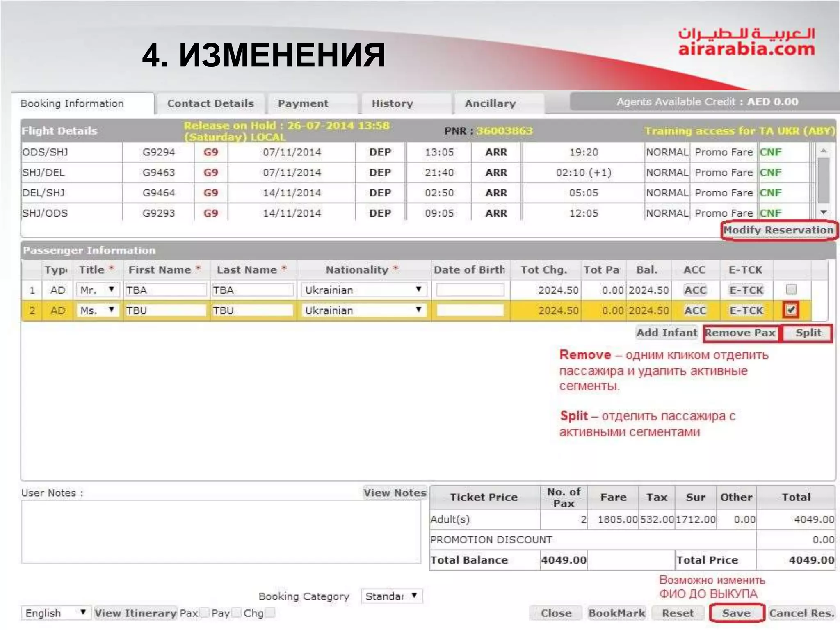Click the Last Name field containing TBU
Image resolution: width=840 pixels, height=630 pixels.
click(253, 310)
